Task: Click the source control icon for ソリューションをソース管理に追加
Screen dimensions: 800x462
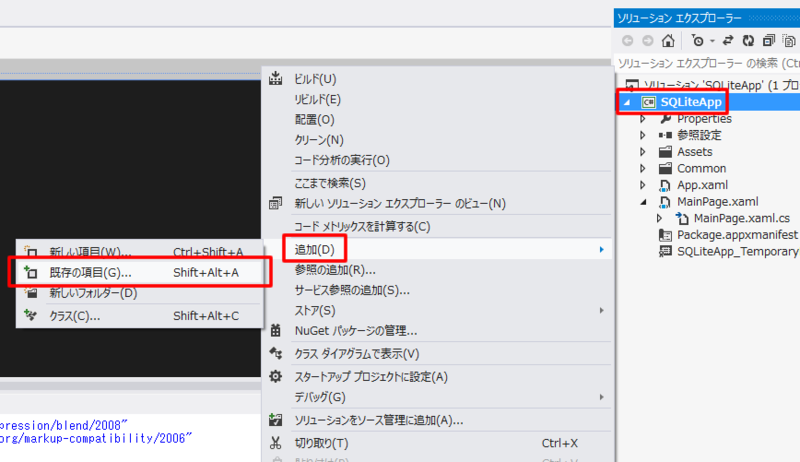Action: [276, 420]
